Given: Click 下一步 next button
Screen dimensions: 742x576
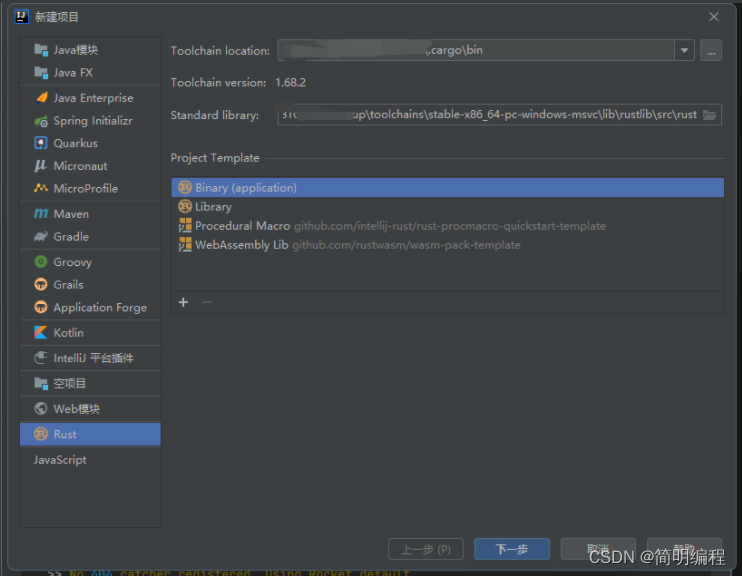Looking at the screenshot, I should click(512, 549).
